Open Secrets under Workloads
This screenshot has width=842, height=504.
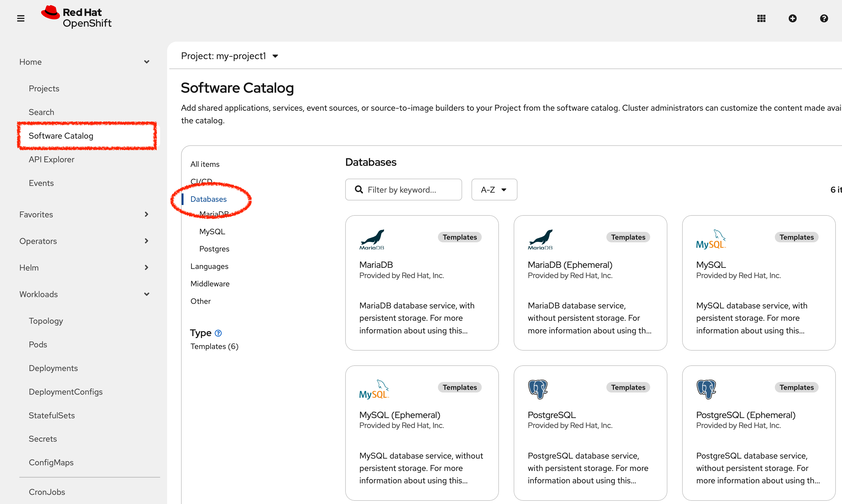42,439
